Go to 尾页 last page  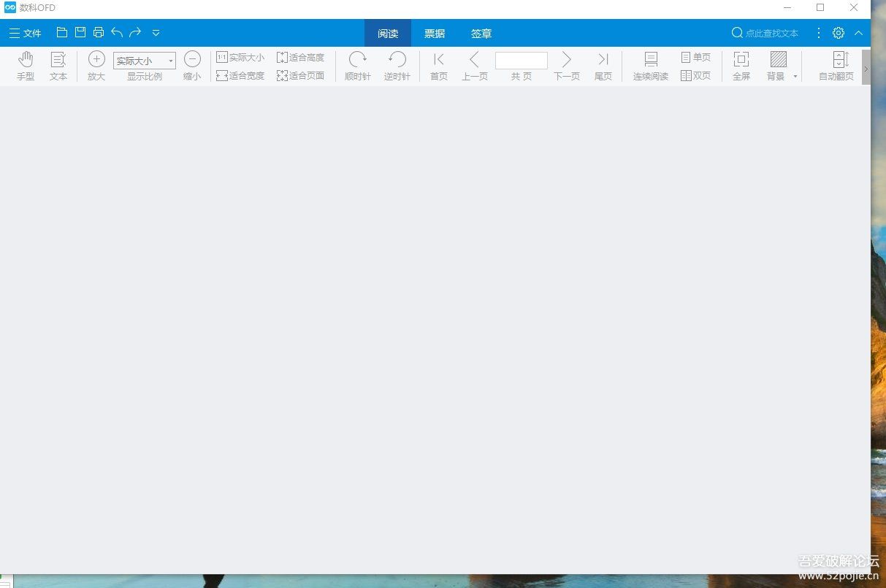coord(603,66)
